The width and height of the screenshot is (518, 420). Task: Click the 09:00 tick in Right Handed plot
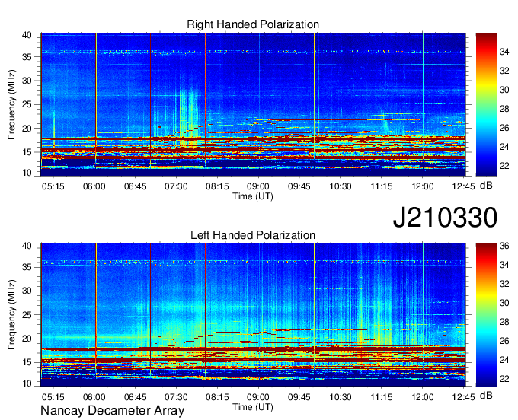(x=258, y=186)
